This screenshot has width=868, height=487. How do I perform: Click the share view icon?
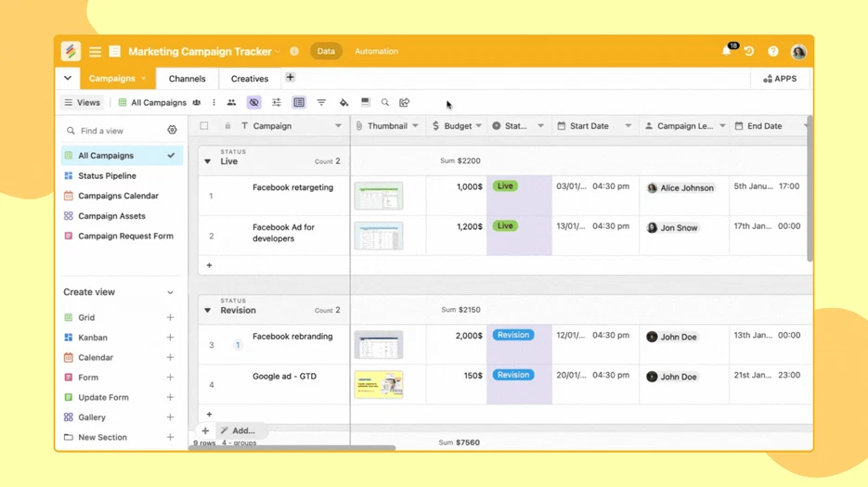405,103
